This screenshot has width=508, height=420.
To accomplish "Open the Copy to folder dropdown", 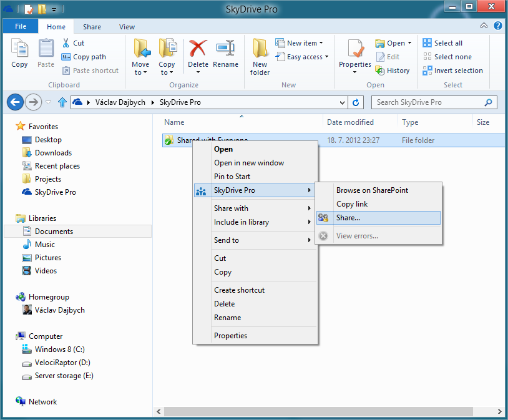I will (167, 57).
